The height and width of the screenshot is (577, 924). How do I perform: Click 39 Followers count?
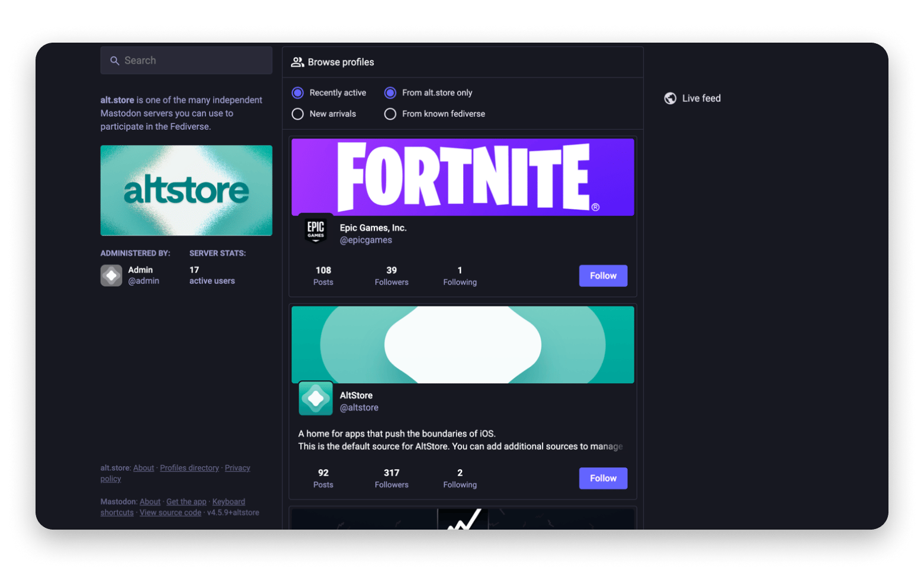(392, 276)
